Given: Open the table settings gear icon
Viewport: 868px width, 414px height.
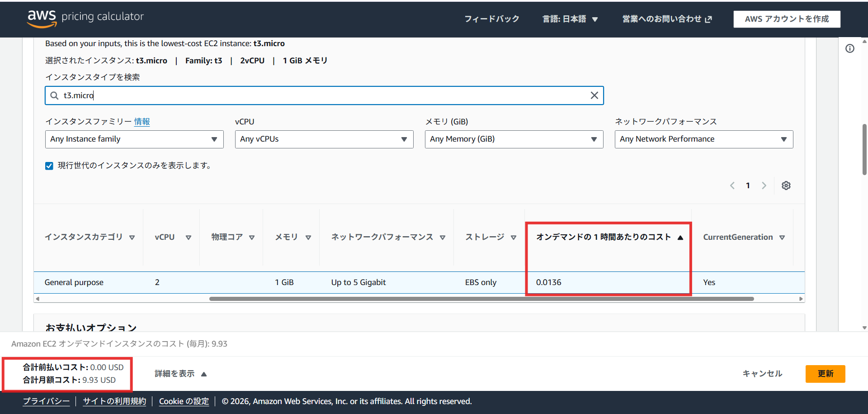Looking at the screenshot, I should click(786, 185).
